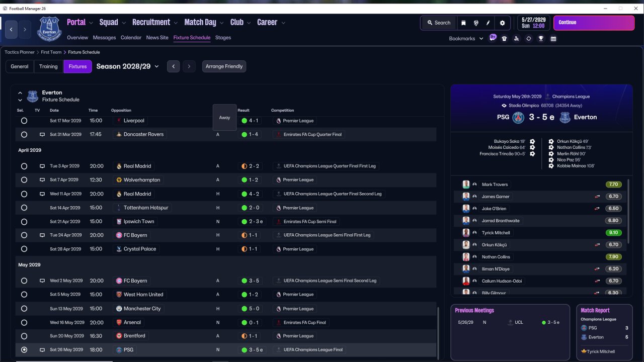The width and height of the screenshot is (644, 362).
Task: Click the Manchester City club badge icon
Action: (x=119, y=309)
